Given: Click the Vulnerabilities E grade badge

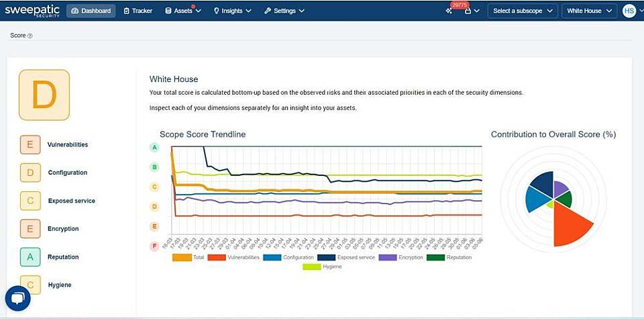Looking at the screenshot, I should point(30,144).
